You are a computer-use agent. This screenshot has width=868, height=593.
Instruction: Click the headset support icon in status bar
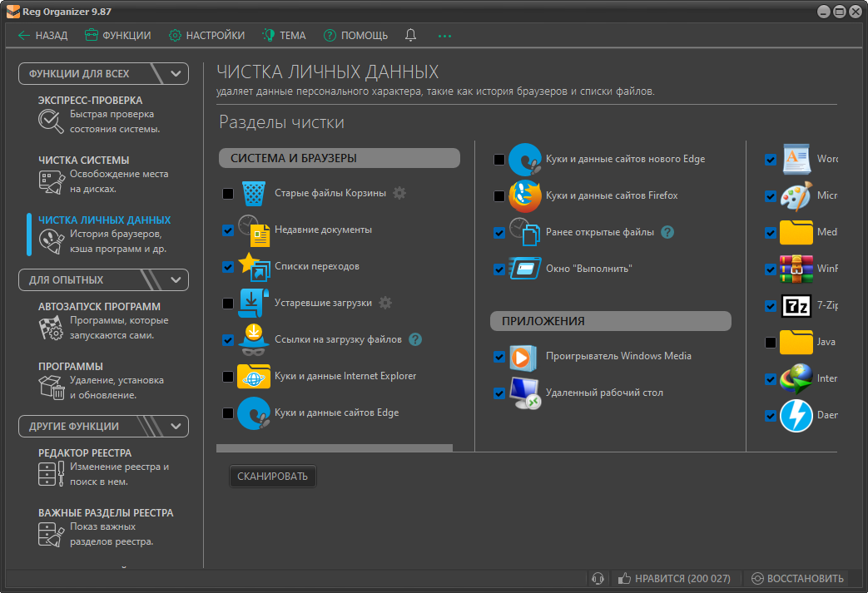tap(597, 578)
